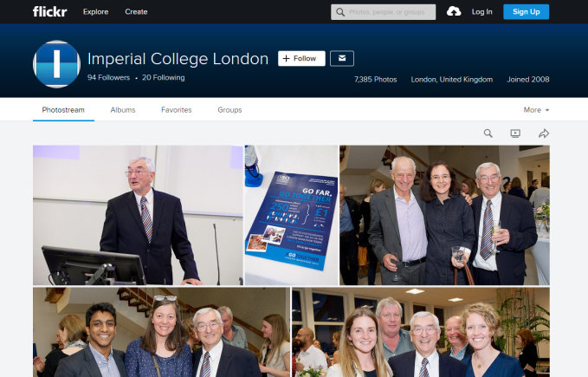
Task: Click the upload cloud icon
Action: [454, 11]
